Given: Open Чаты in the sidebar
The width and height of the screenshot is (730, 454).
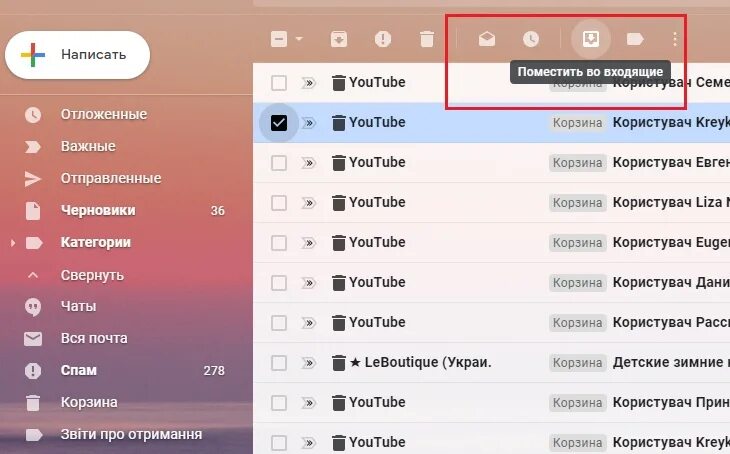Looking at the screenshot, I should coord(78,306).
